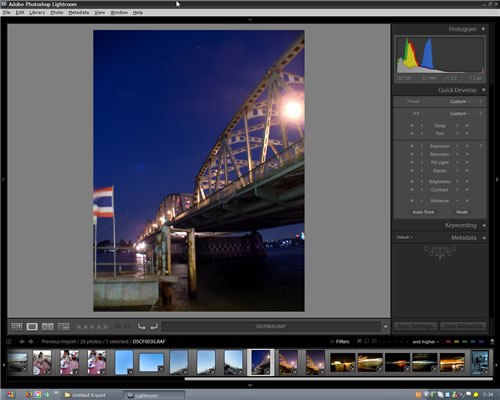Rotate photo left with toolbar arrow
This screenshot has width=500, height=400.
click(x=141, y=326)
